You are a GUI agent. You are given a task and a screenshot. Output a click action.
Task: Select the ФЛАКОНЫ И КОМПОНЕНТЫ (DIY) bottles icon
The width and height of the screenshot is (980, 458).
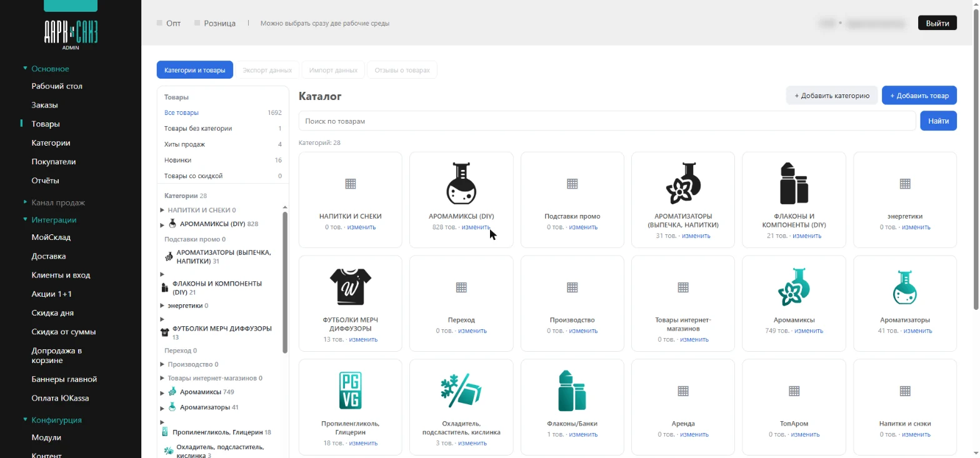pos(794,184)
